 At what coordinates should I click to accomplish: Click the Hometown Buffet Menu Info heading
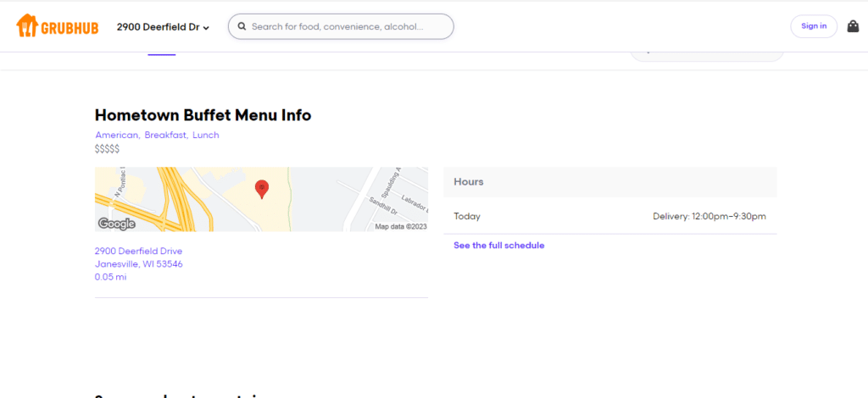click(x=203, y=115)
